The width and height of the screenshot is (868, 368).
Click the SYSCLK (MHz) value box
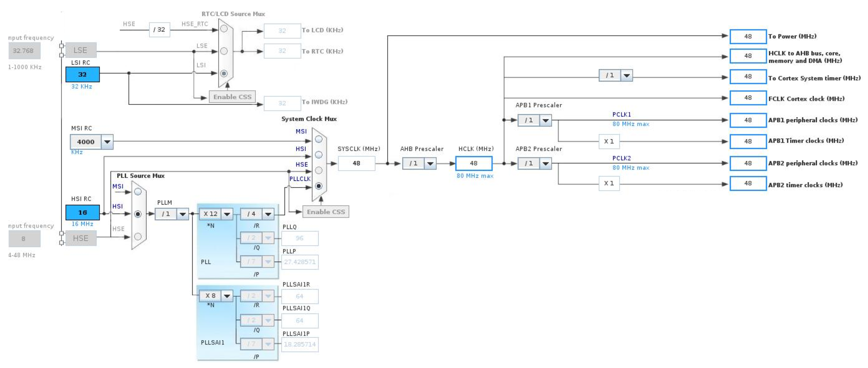coord(356,164)
